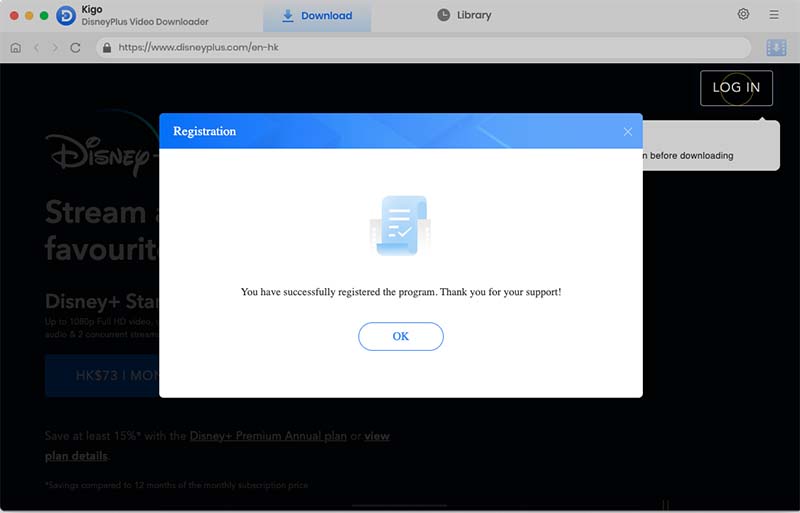
Task: Click the HK$73 monthly plan button
Action: 102,376
